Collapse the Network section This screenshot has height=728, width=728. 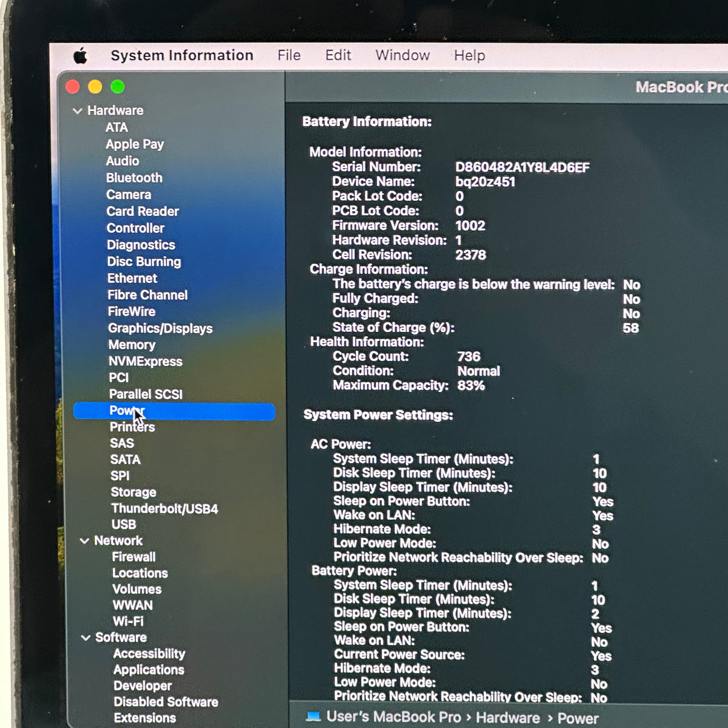coord(84,541)
